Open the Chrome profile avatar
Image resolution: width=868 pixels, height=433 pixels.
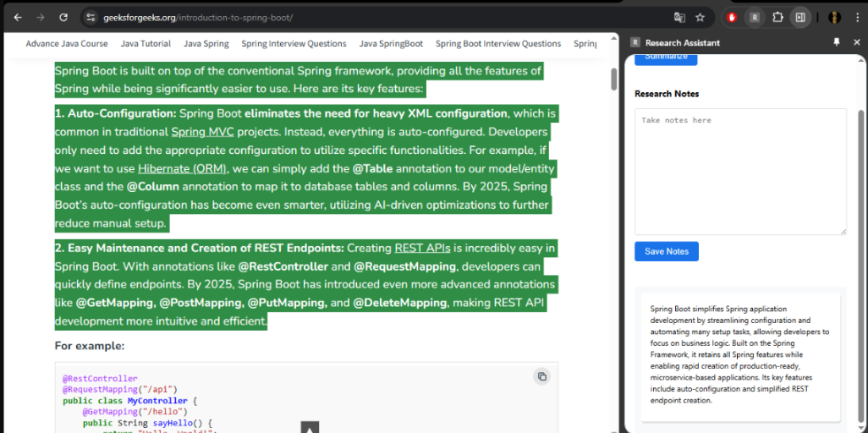coord(834,17)
